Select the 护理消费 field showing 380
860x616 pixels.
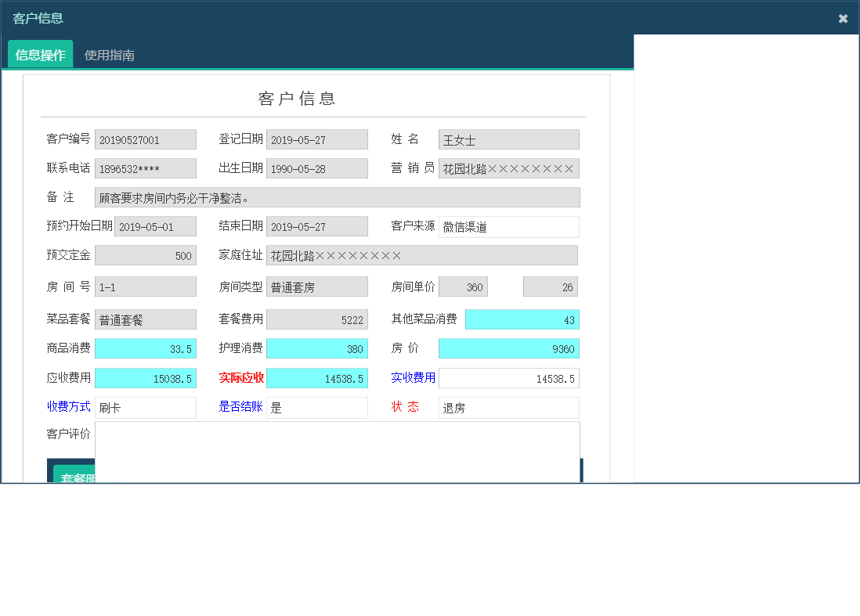[317, 348]
